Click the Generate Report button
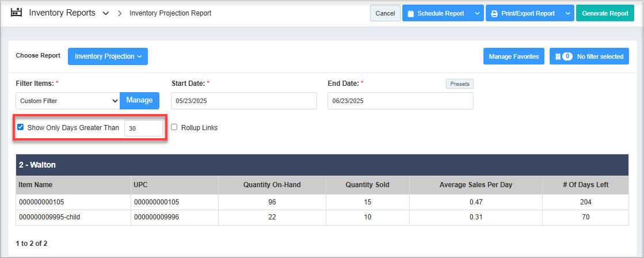Image resolution: width=644 pixels, height=258 pixels. [605, 14]
